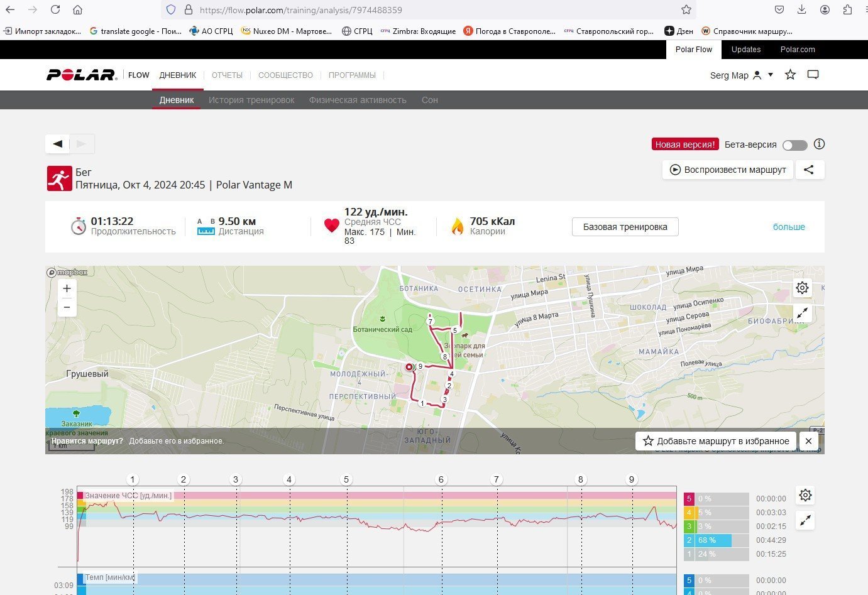Click the Новая версия! badge

684,145
